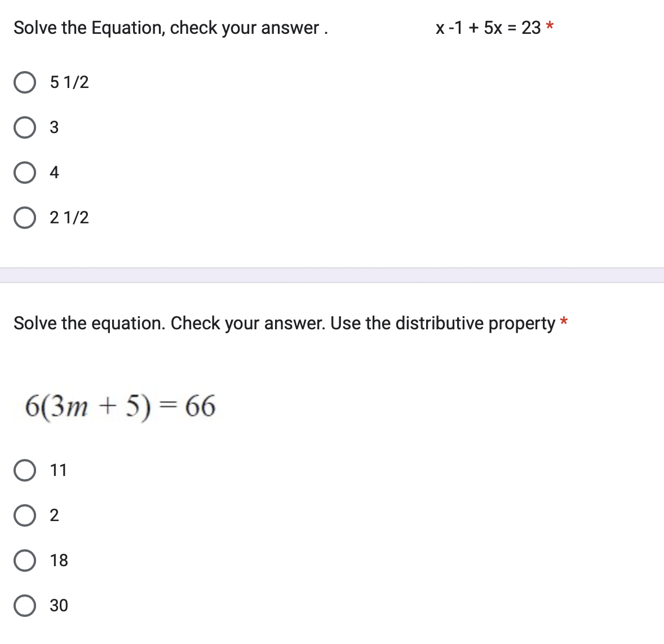
Task: Choose option 2 in second question
Action: pyautogui.click(x=25, y=514)
